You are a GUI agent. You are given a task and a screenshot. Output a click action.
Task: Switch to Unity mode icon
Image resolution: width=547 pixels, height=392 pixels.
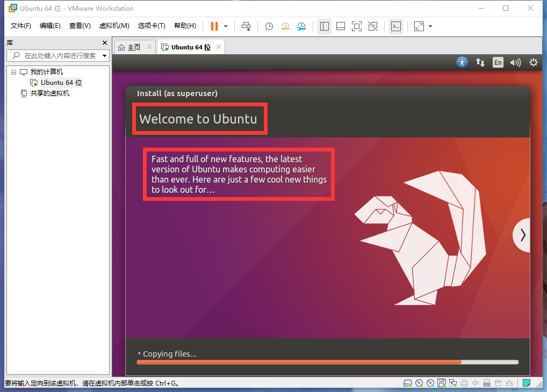click(x=372, y=26)
